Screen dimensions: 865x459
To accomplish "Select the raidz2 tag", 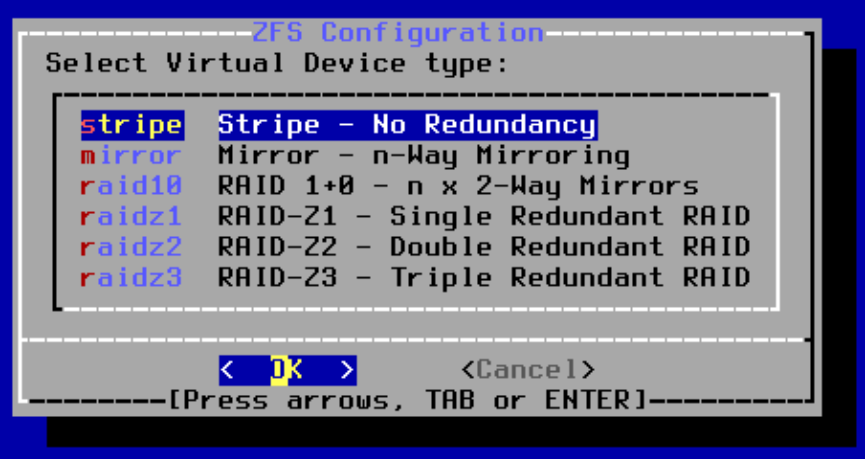I will coord(132,246).
